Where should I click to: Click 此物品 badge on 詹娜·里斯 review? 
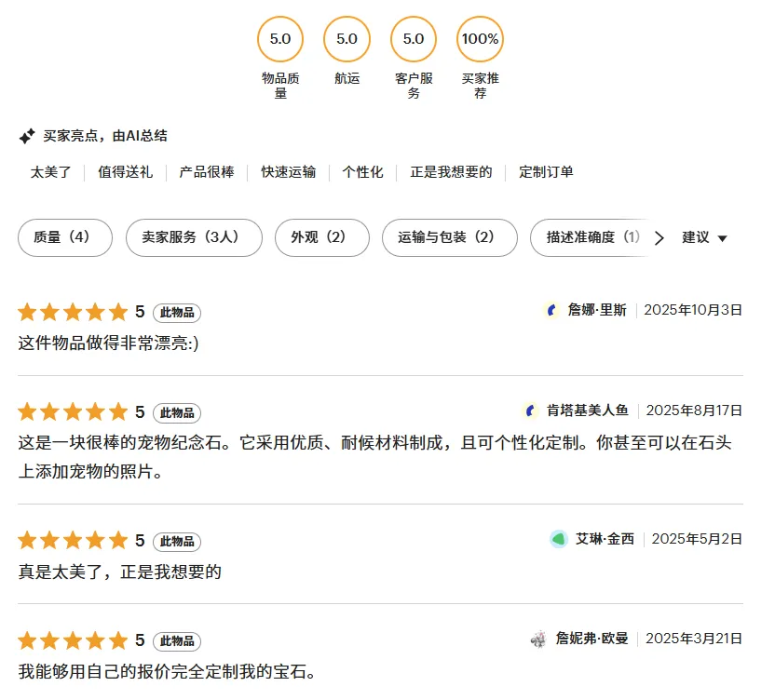point(177,313)
